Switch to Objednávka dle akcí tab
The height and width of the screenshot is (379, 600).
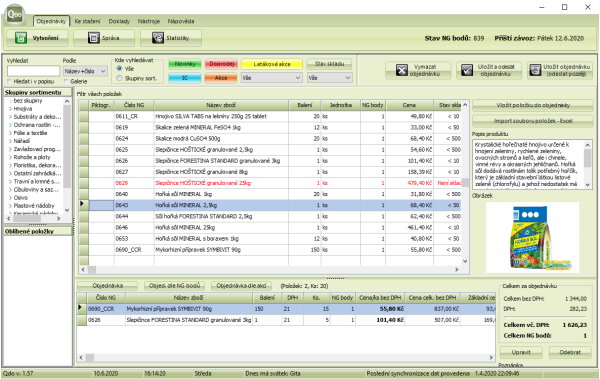[x=241, y=286]
